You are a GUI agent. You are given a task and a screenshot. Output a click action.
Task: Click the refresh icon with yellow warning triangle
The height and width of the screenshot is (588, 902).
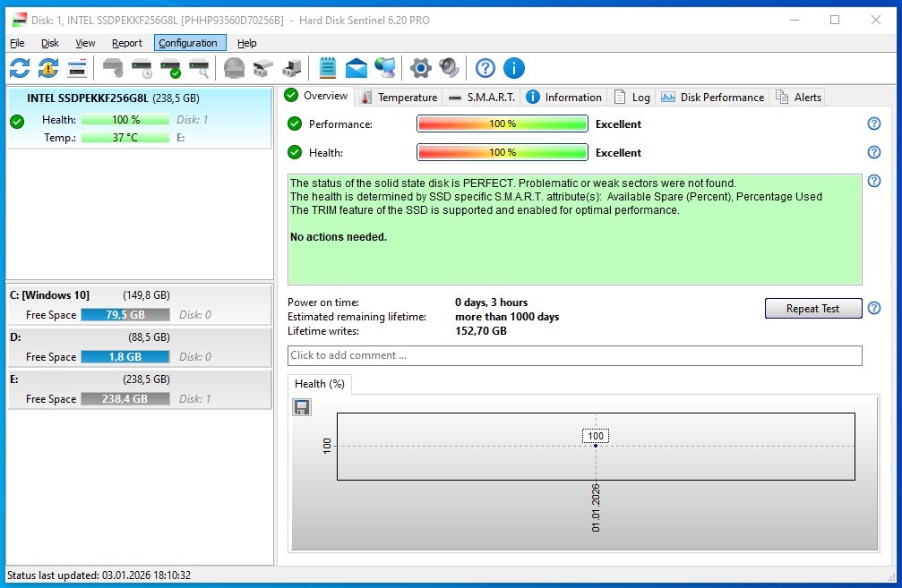tap(48, 68)
